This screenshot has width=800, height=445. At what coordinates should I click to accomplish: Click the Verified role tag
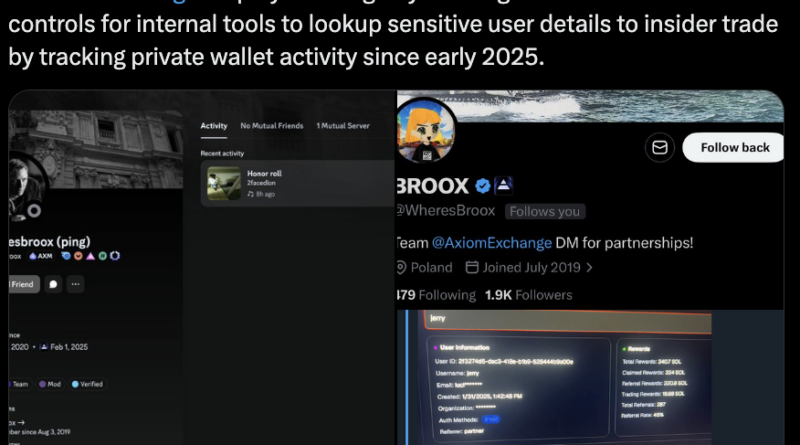pos(88,384)
